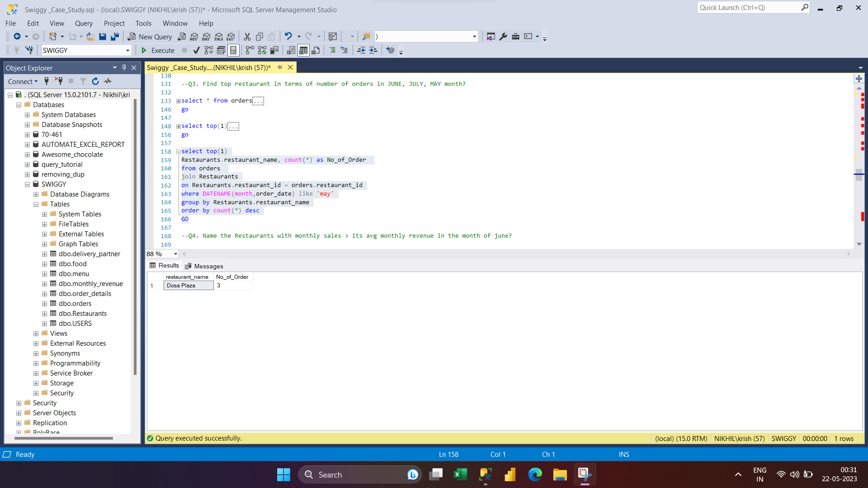Select Results to Grid option

[303, 50]
